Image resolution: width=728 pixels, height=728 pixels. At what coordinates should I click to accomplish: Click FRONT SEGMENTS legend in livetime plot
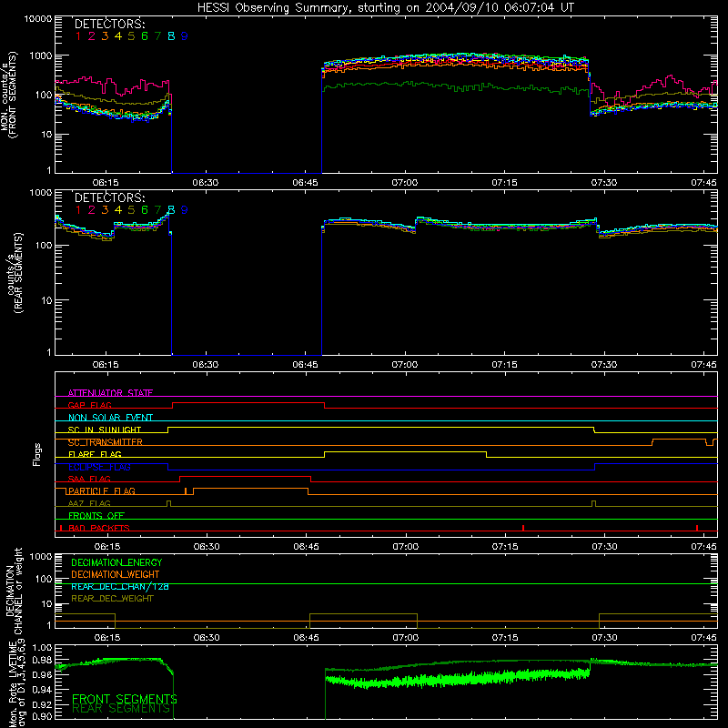125,699
